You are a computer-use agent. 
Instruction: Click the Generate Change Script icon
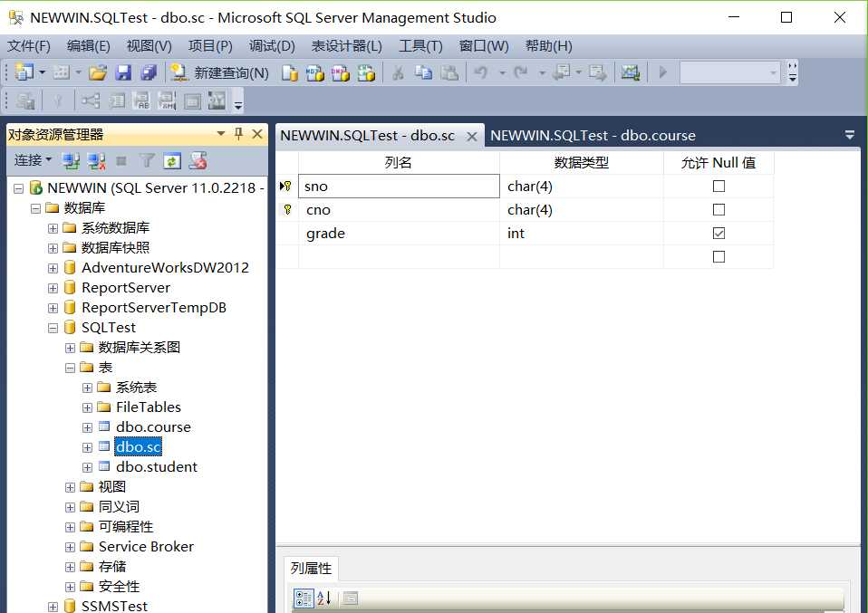pos(24,101)
